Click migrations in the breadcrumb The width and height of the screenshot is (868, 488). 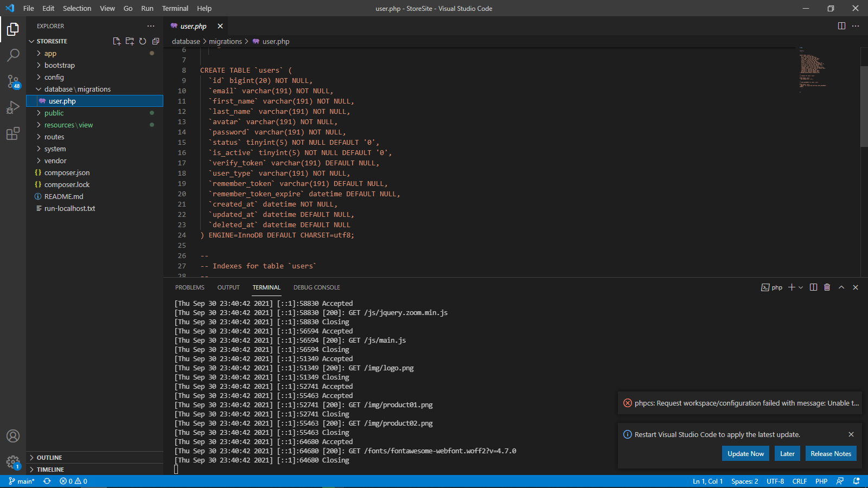click(x=225, y=41)
